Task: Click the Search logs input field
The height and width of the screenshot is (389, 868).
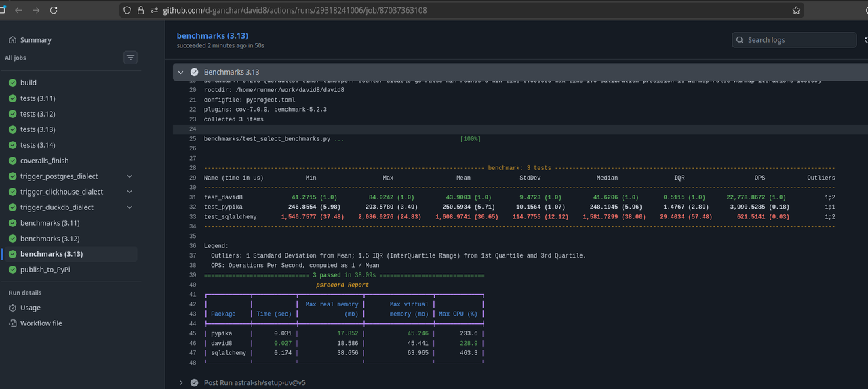Action: coord(794,40)
